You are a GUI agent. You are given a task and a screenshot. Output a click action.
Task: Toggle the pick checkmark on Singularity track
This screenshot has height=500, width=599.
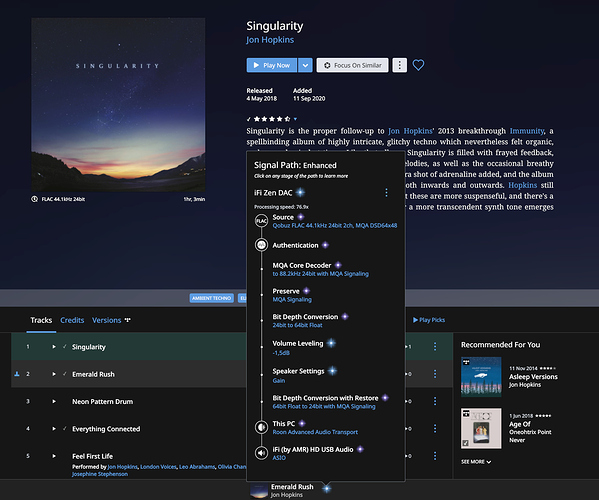click(65, 346)
